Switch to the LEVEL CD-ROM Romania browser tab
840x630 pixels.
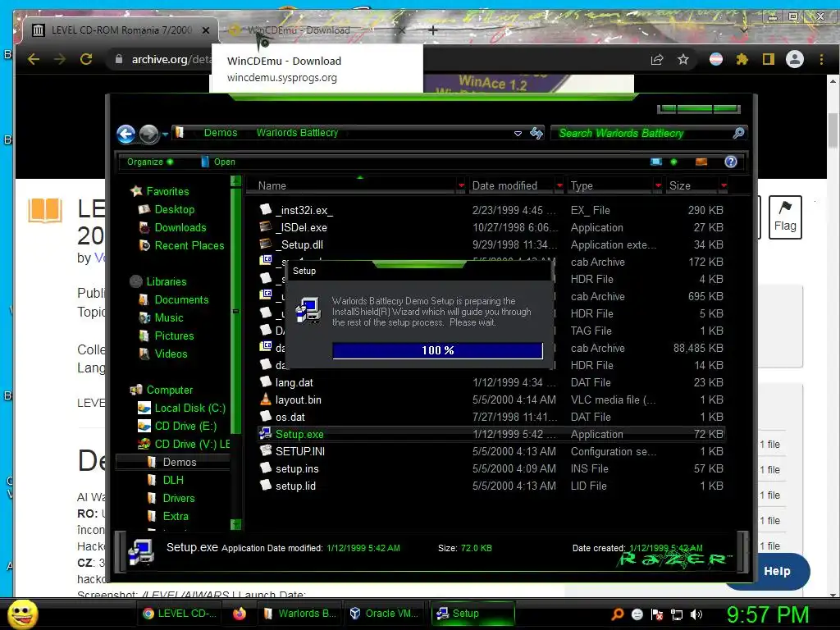[121, 30]
